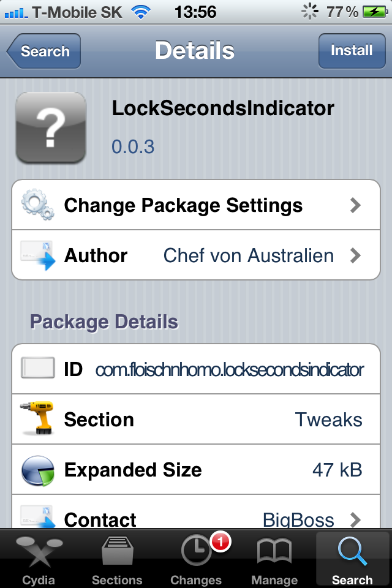Expand Change Package Settings chevron arrow
Viewport: 392px width, 588px height.
click(x=355, y=205)
